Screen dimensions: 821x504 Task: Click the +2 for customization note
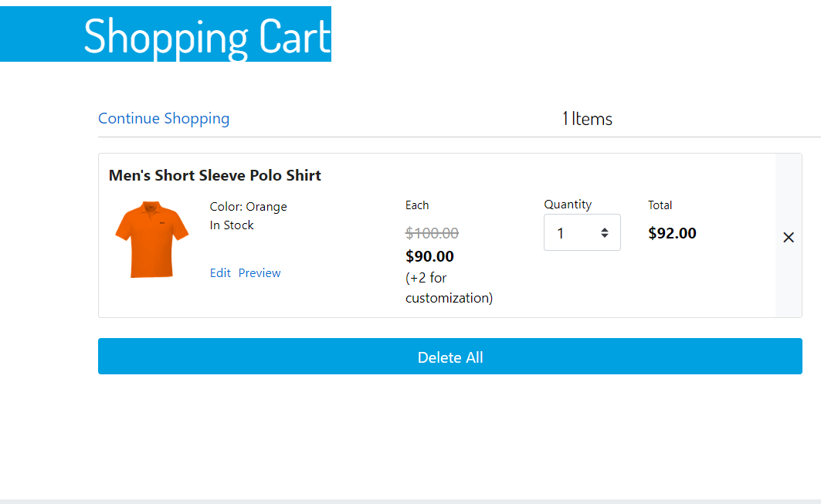click(x=449, y=288)
